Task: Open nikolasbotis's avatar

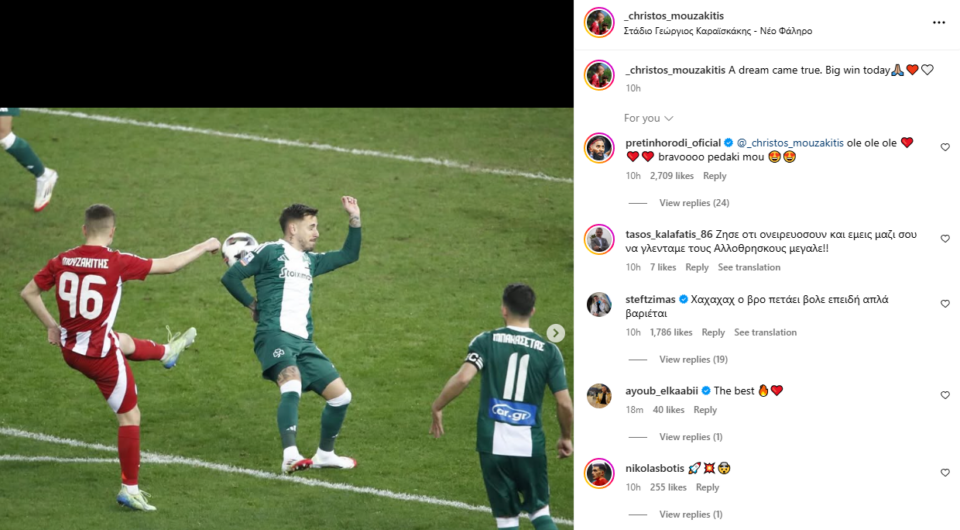Action: coord(599,473)
